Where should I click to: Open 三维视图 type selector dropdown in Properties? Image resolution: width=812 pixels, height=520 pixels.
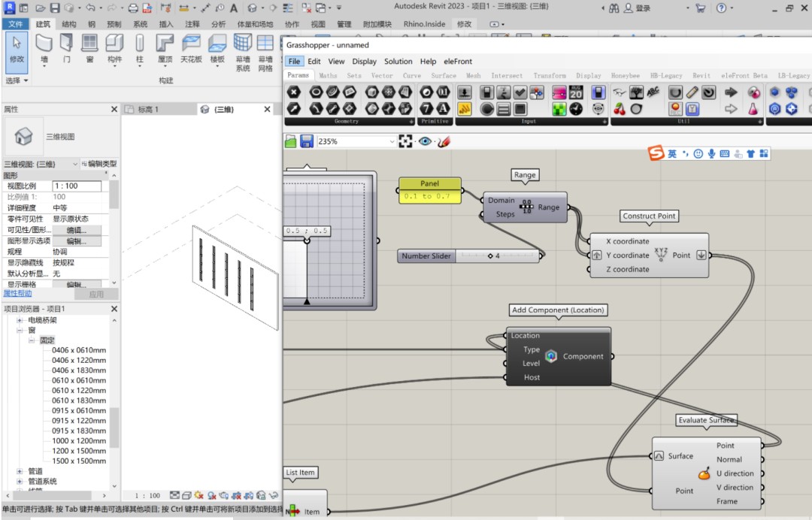click(x=74, y=164)
